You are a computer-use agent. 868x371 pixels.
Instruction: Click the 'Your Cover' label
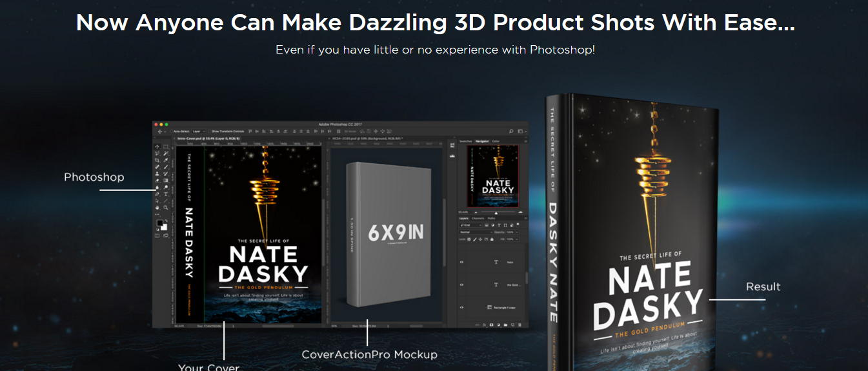(209, 367)
